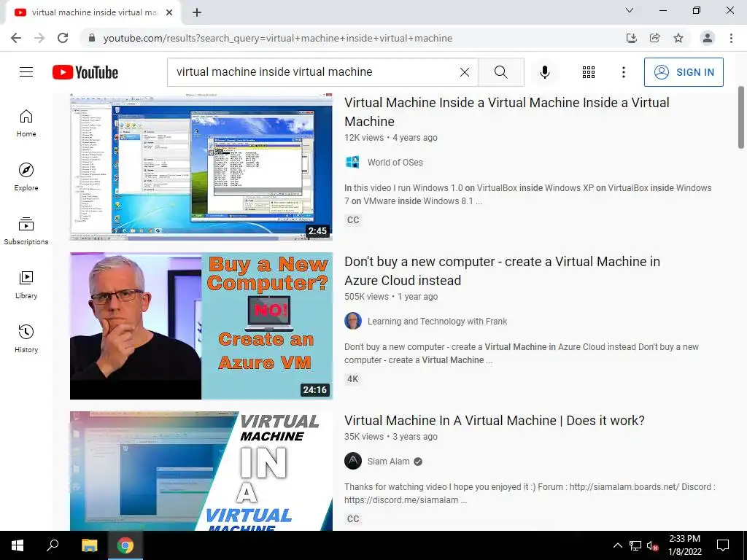This screenshot has height=560, width=747.
Task: Share this page via the share icon
Action: click(654, 38)
